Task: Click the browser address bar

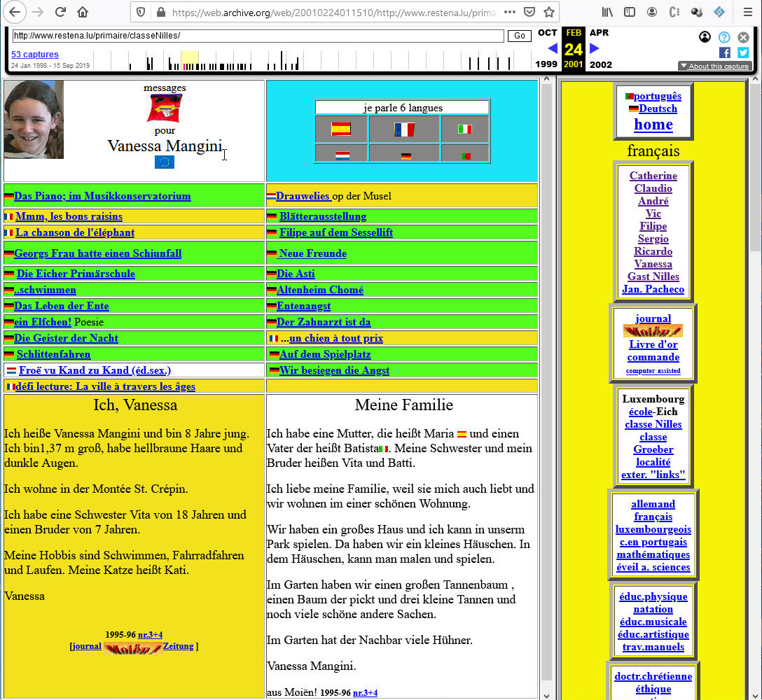Action: 333,13
